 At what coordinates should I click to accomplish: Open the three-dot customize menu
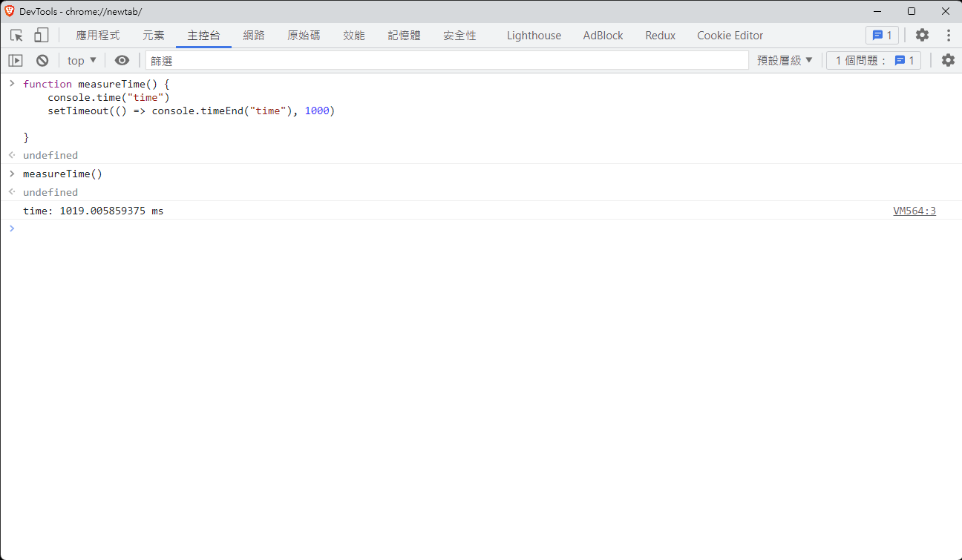(x=948, y=35)
